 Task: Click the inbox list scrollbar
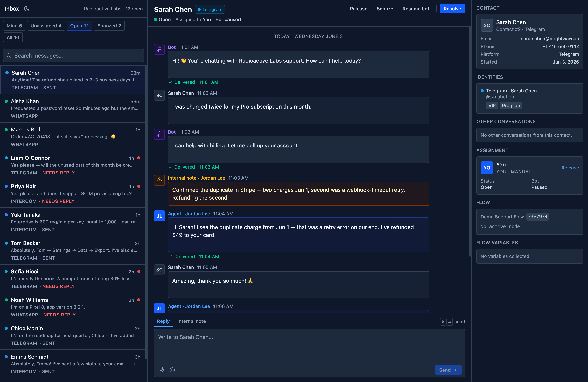coord(146,213)
